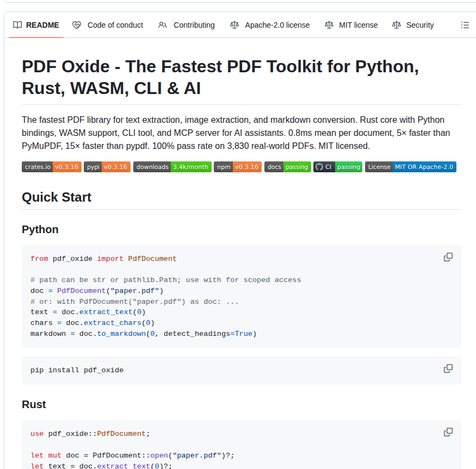
Task: Click the '# path can be str' comment
Action: coord(166,280)
